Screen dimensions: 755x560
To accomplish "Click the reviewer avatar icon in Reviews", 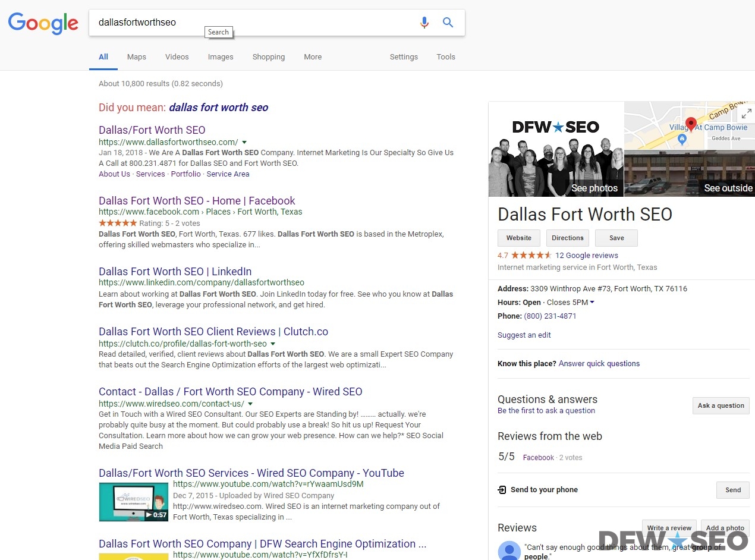I will pyautogui.click(x=509, y=550).
